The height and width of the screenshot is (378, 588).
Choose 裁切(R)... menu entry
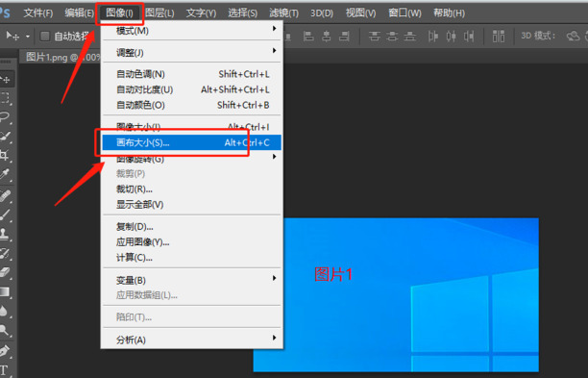tap(191, 189)
